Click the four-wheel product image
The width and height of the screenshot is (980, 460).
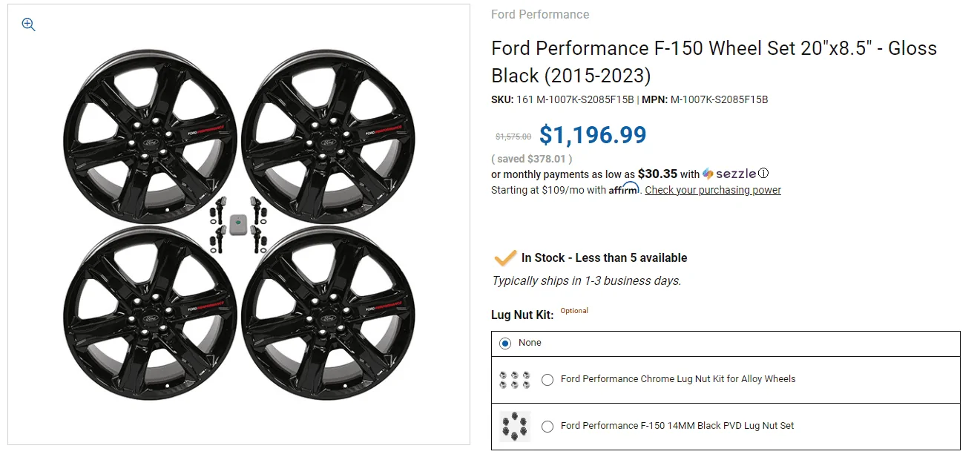point(237,223)
